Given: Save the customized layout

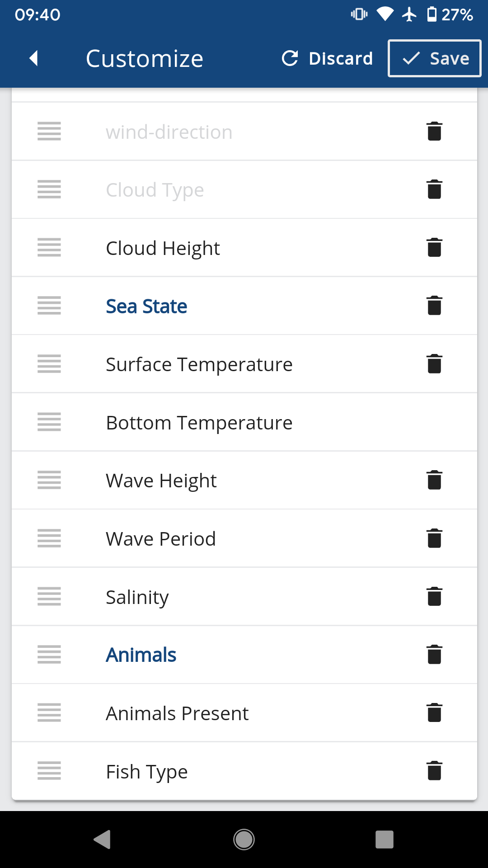Looking at the screenshot, I should [x=435, y=58].
